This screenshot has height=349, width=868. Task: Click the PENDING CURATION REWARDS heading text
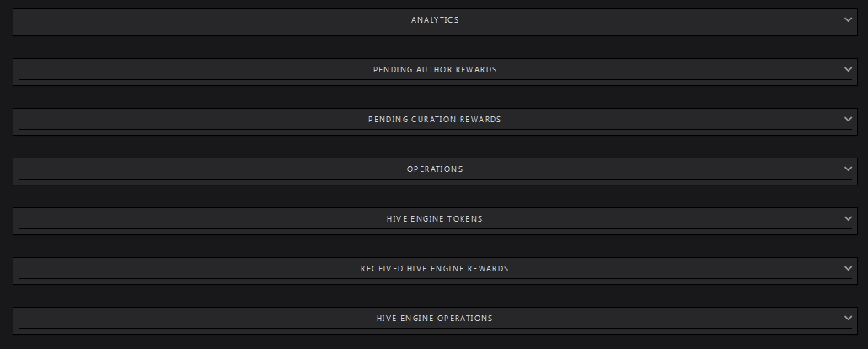(x=435, y=120)
